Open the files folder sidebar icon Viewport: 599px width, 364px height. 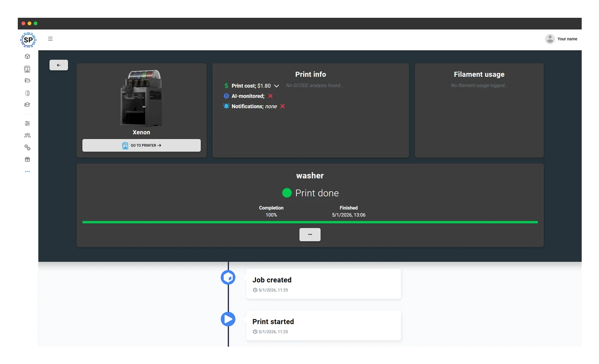[x=28, y=80]
